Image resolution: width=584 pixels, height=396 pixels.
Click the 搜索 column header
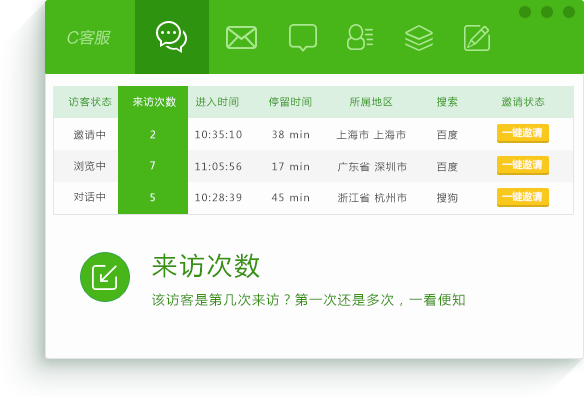click(x=447, y=102)
